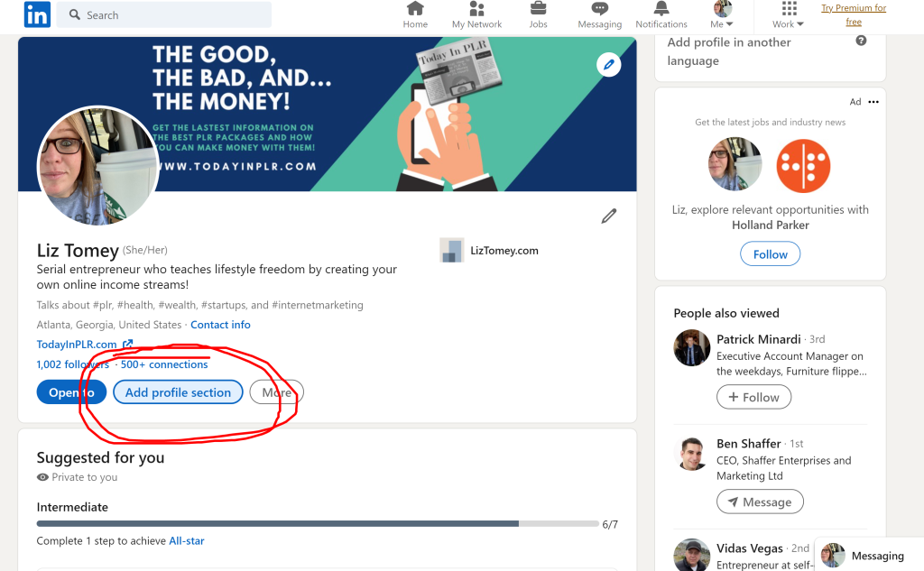Click Add profile in another language
Image resolution: width=924 pixels, height=571 pixels.
tap(729, 51)
